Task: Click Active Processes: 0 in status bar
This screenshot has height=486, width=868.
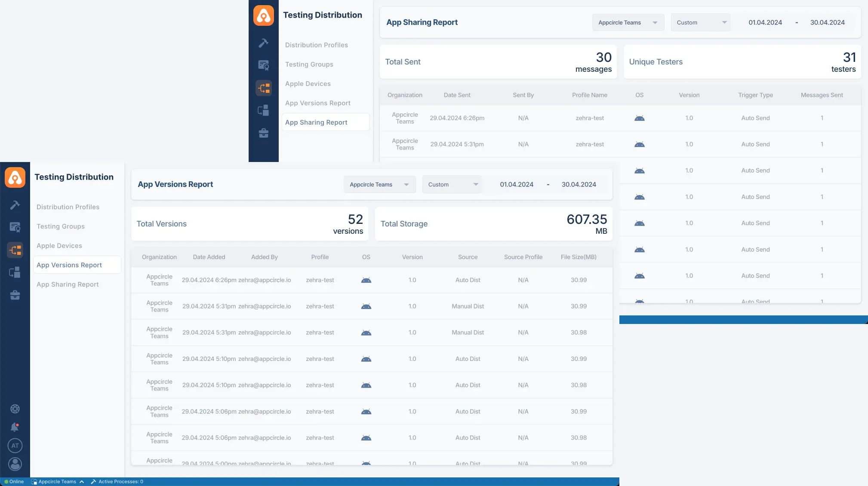Action: 117,482
